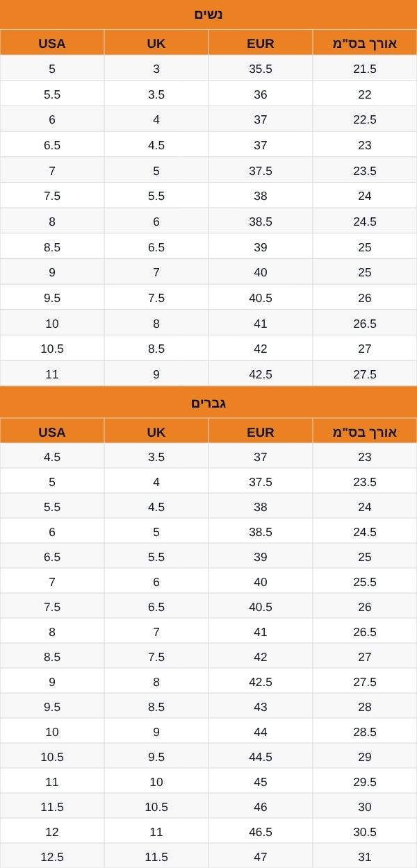Click EUR column header in men's table

261,432
